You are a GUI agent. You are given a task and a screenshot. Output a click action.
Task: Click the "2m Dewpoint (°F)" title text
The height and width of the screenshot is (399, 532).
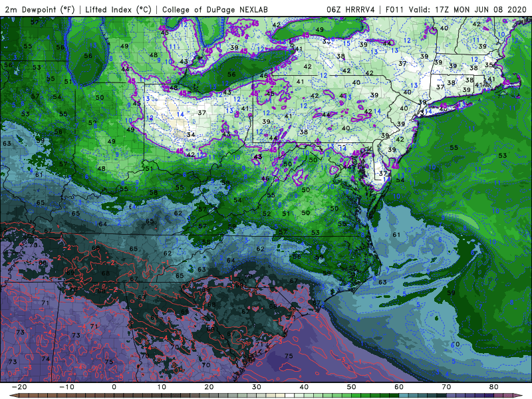coord(40,9)
